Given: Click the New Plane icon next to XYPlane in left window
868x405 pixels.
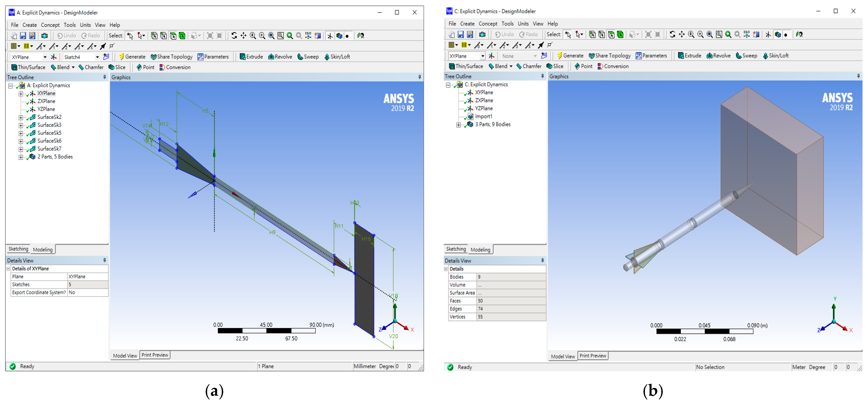Looking at the screenshot, I should click(x=54, y=57).
